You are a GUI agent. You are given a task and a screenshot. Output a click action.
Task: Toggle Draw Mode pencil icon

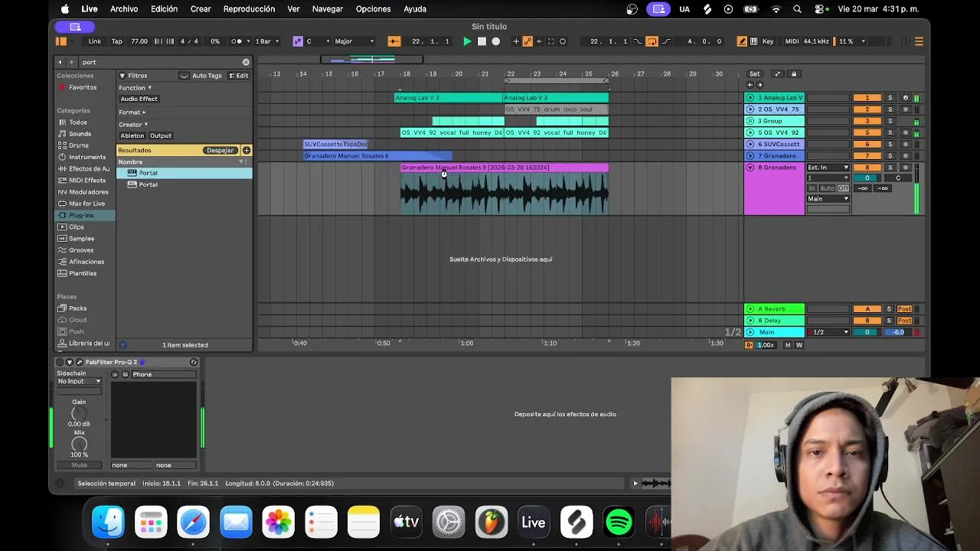[x=742, y=41]
